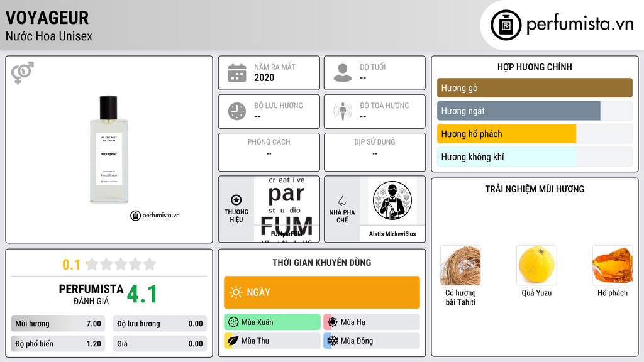The image size is (644, 362).
Task: Click the unisex gender symbol icon
Action: [x=23, y=73]
